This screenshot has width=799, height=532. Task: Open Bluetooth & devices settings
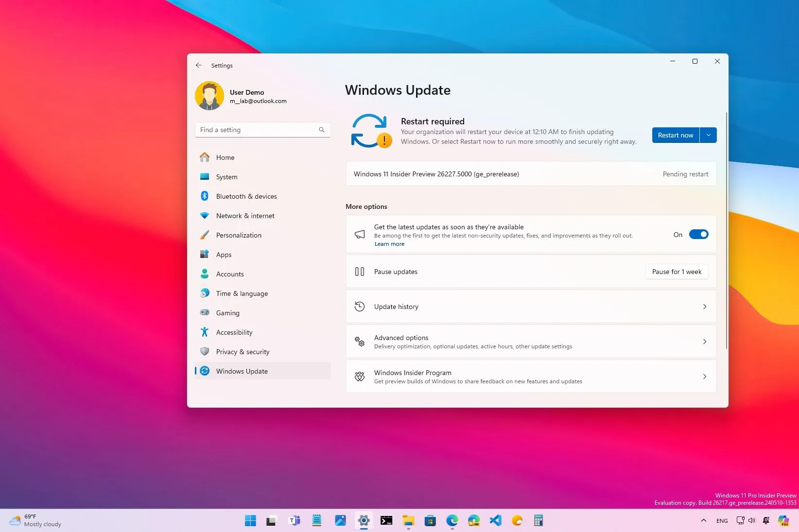246,196
